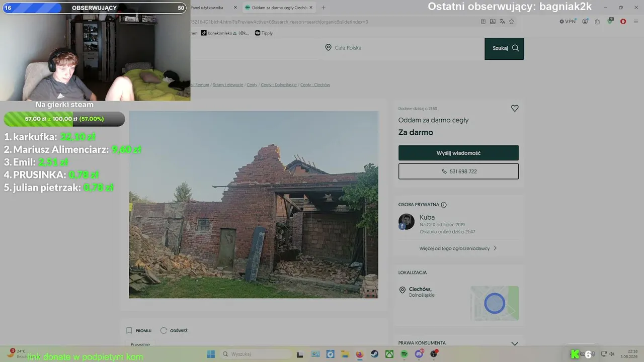The width and height of the screenshot is (644, 362).
Task: Click the volume icon in system tray
Action: [612, 354]
